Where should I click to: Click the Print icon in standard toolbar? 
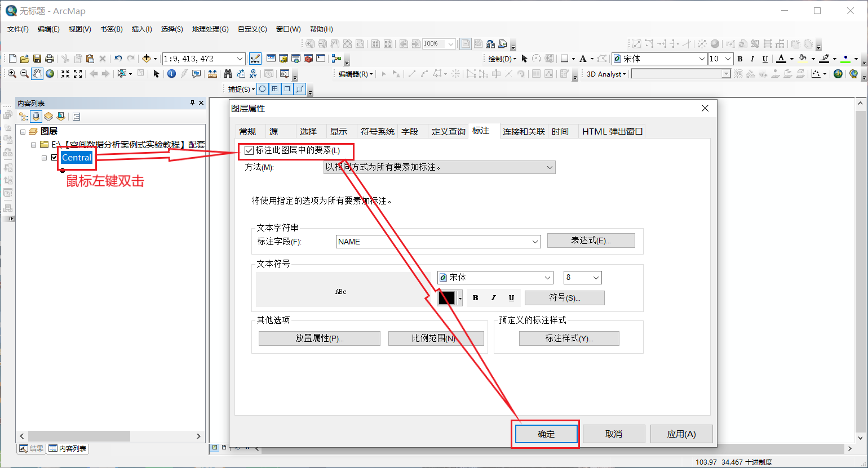click(50, 59)
